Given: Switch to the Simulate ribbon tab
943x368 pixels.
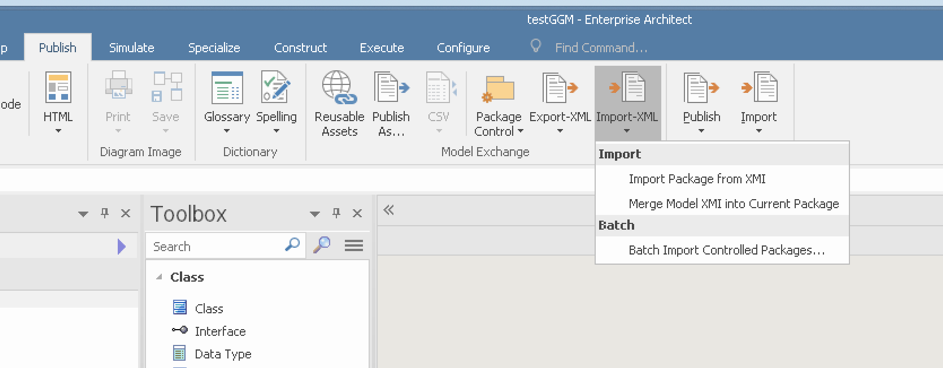Looking at the screenshot, I should pyautogui.click(x=132, y=48).
